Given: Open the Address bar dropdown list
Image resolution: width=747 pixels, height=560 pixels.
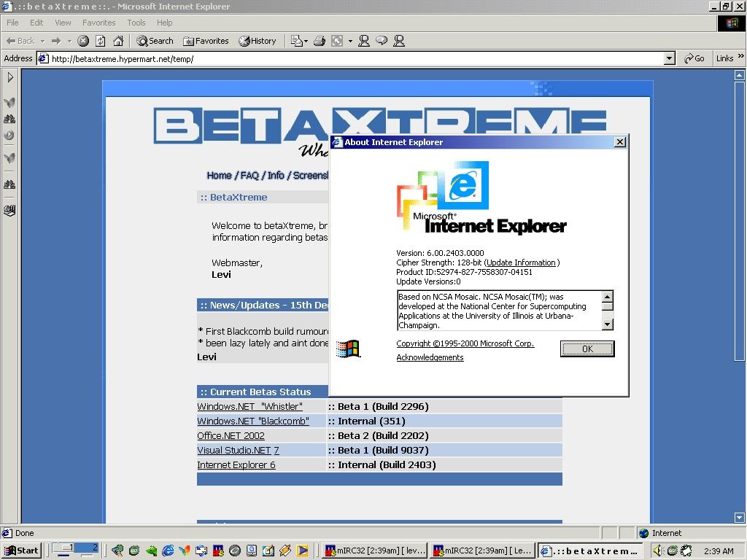Looking at the screenshot, I should click(670, 58).
